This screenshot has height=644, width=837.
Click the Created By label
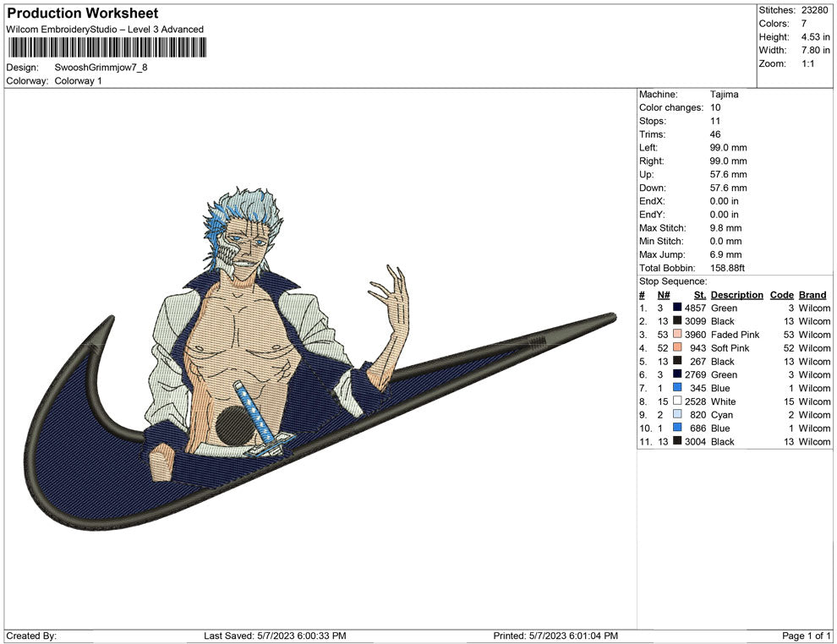point(31,636)
